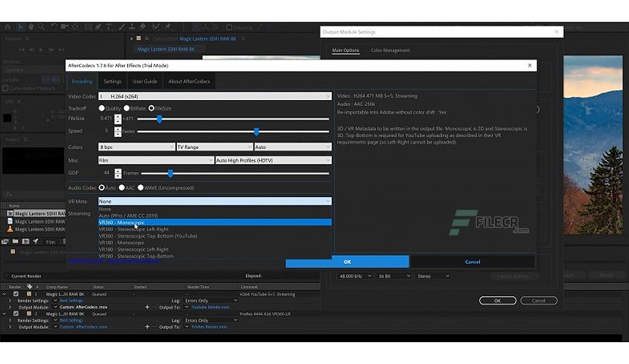Viewport: 629px width, 364px height.
Task: Open the User Guide tab
Action: [x=144, y=81]
